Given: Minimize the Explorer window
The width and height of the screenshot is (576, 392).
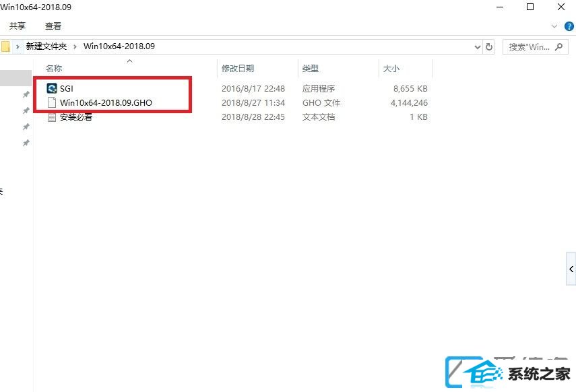Looking at the screenshot, I should tap(500, 7).
